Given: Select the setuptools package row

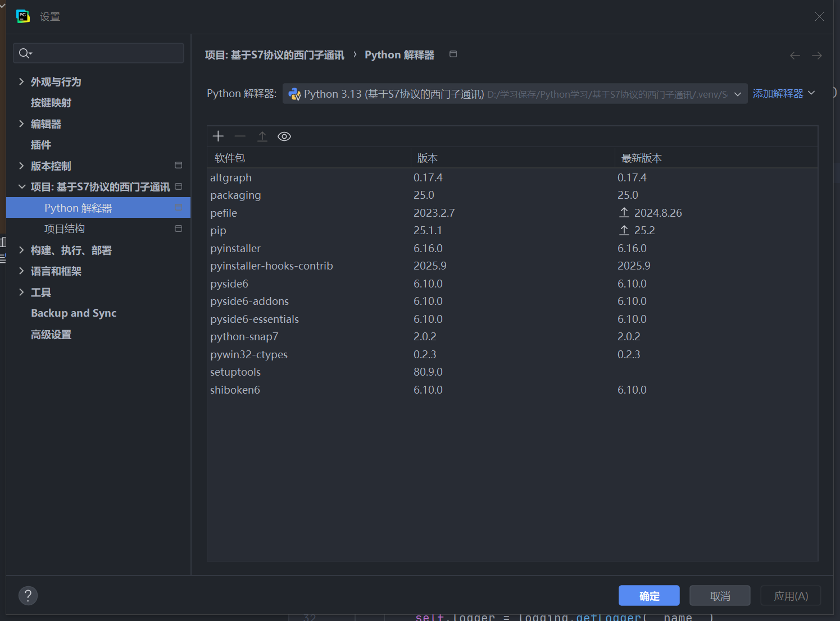Looking at the screenshot, I should click(512, 372).
